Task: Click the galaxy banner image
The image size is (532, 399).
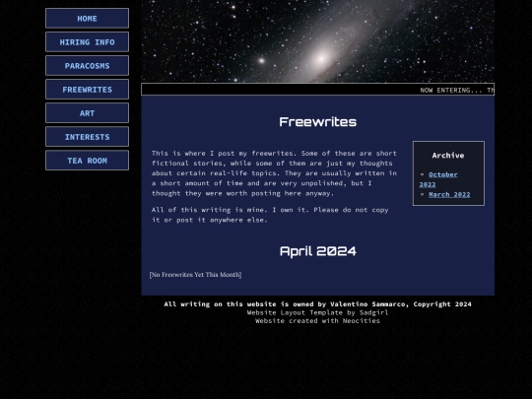Action: tap(317, 41)
